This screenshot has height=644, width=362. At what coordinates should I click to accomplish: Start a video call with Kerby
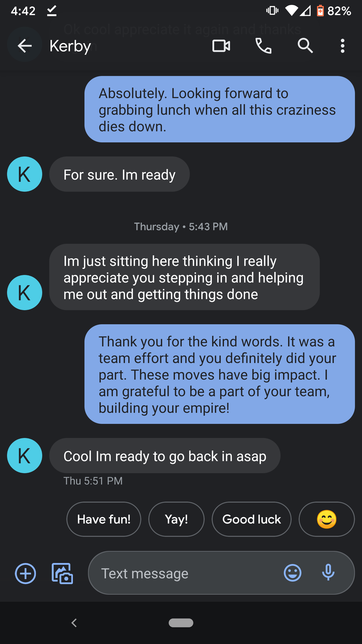coord(221,46)
